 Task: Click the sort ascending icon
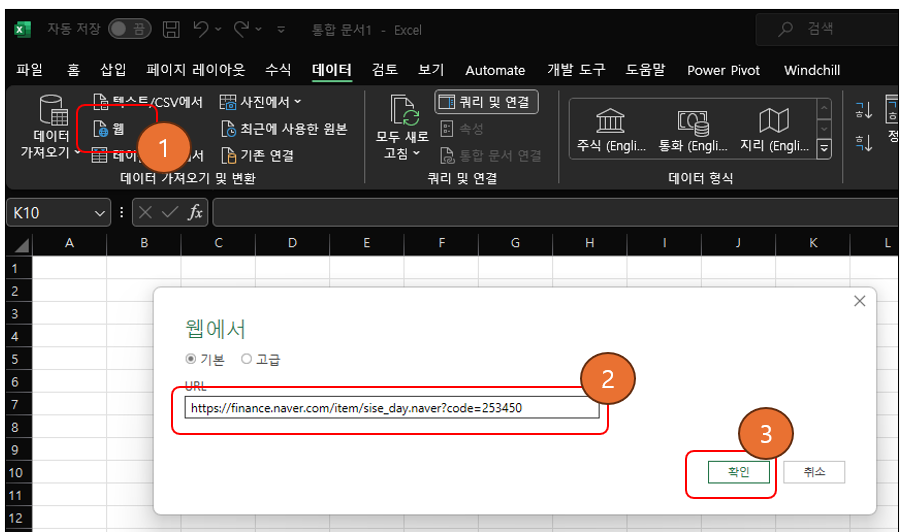pyautogui.click(x=864, y=110)
